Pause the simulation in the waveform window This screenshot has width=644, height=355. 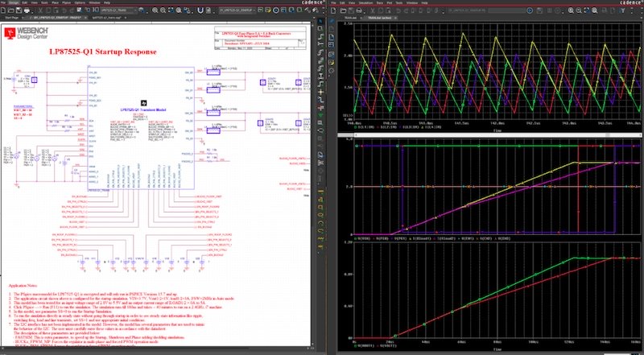pyautogui.click(x=550, y=10)
